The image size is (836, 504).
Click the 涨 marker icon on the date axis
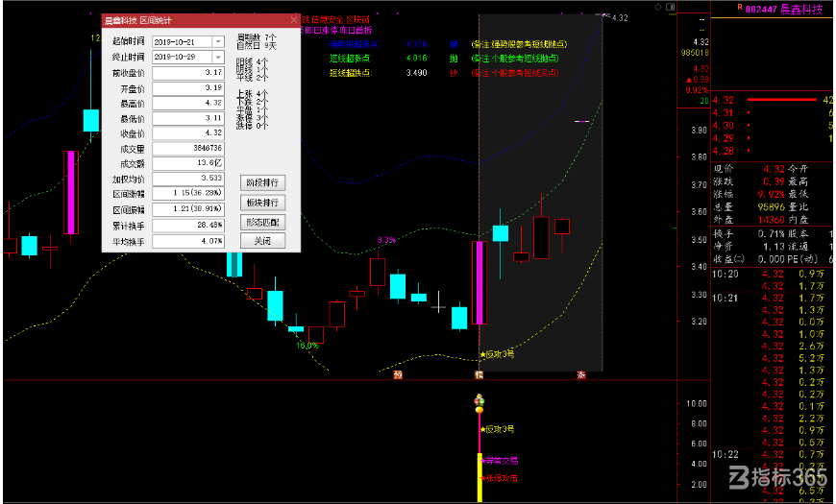pos(581,375)
